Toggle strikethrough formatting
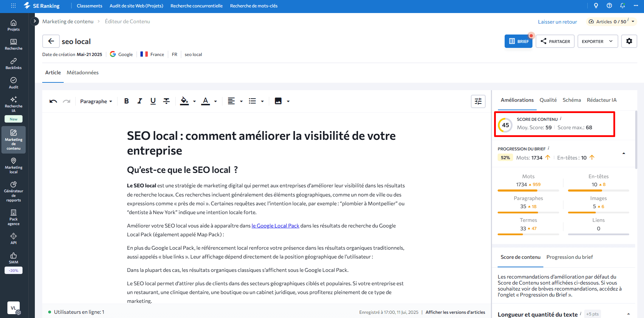Image resolution: width=644 pixels, height=318 pixels. [x=166, y=101]
